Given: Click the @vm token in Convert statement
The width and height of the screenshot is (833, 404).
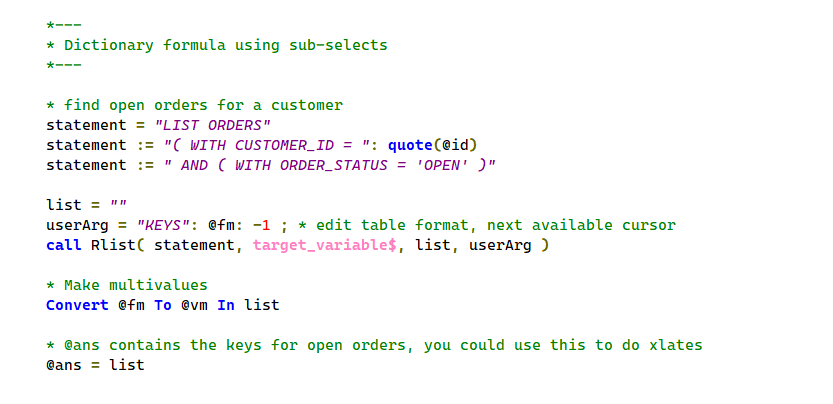Looking at the screenshot, I should [194, 305].
